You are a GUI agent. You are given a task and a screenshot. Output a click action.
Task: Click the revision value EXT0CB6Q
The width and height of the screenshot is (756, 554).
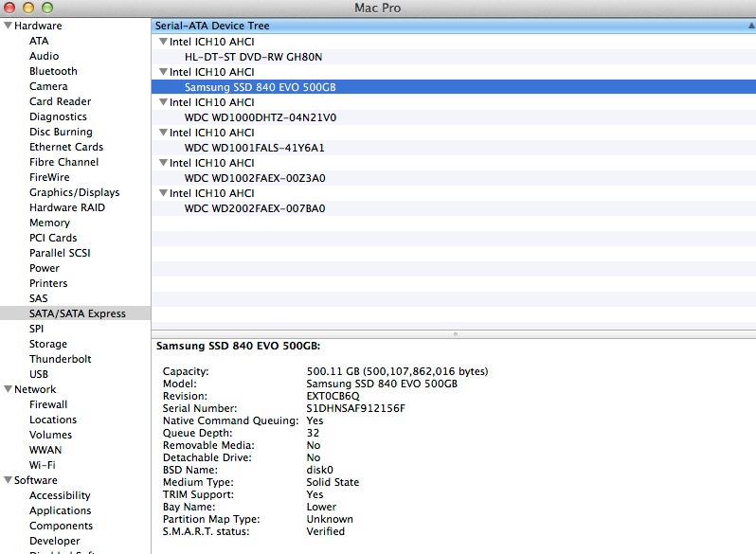333,396
